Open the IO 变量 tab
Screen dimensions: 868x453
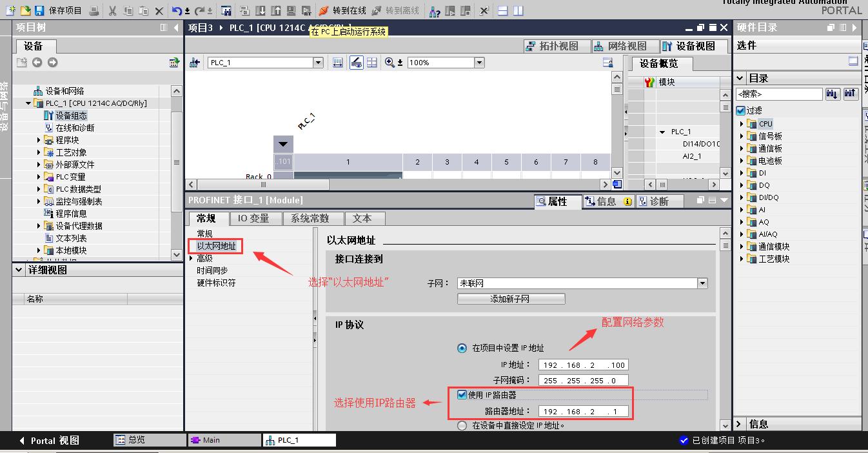255,218
